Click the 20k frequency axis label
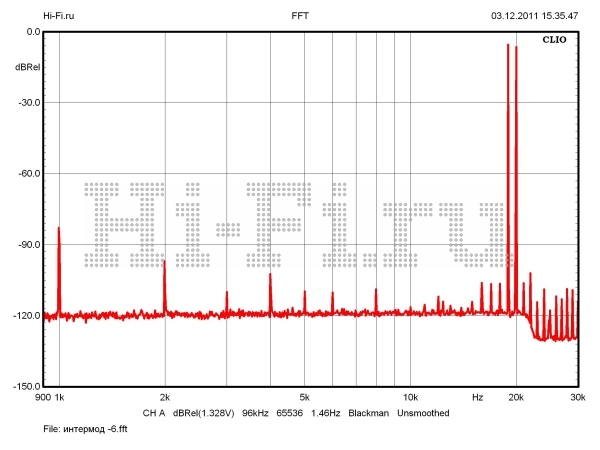 coord(516,398)
